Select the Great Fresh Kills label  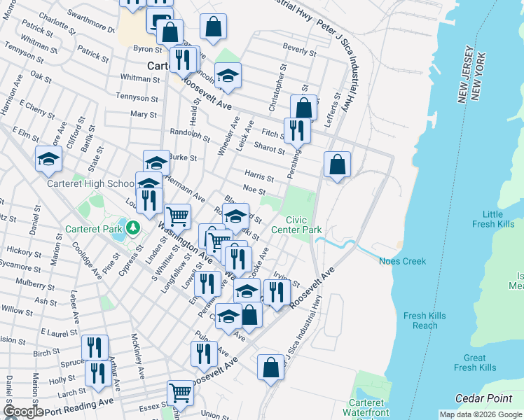coord(475,363)
